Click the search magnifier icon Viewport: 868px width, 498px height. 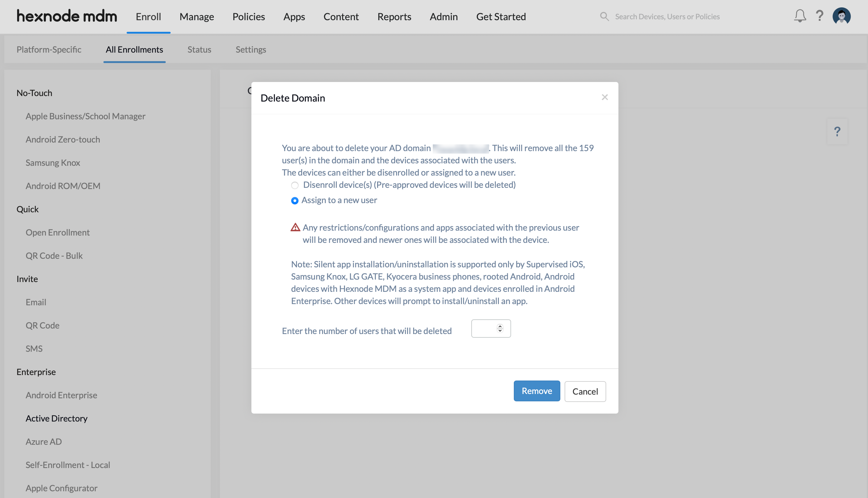(x=604, y=17)
